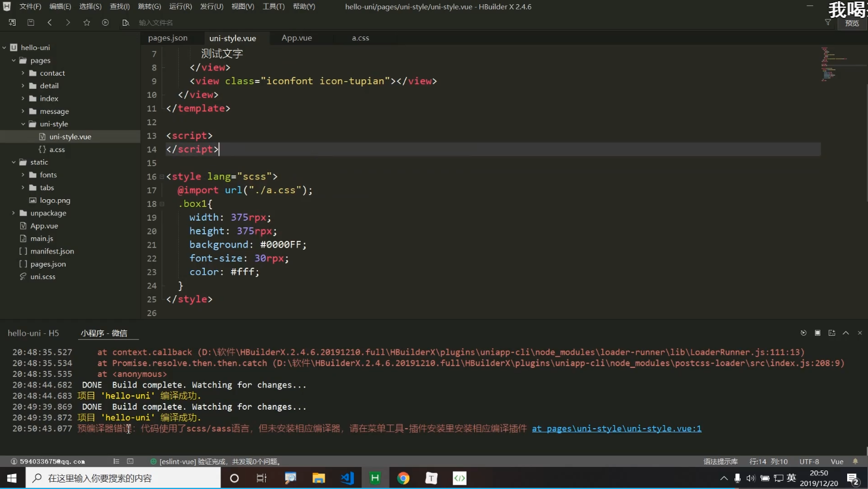The height and width of the screenshot is (489, 868).
Task: Expand the message folder
Action: click(x=23, y=112)
